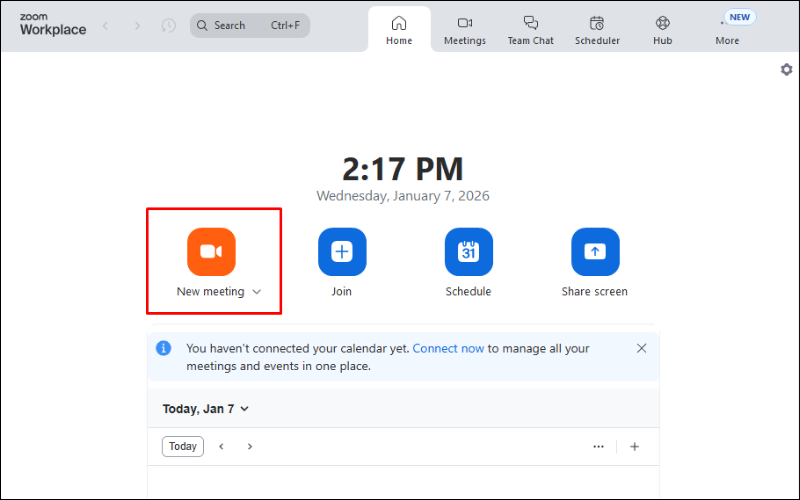Click the Connect now link

(x=448, y=348)
